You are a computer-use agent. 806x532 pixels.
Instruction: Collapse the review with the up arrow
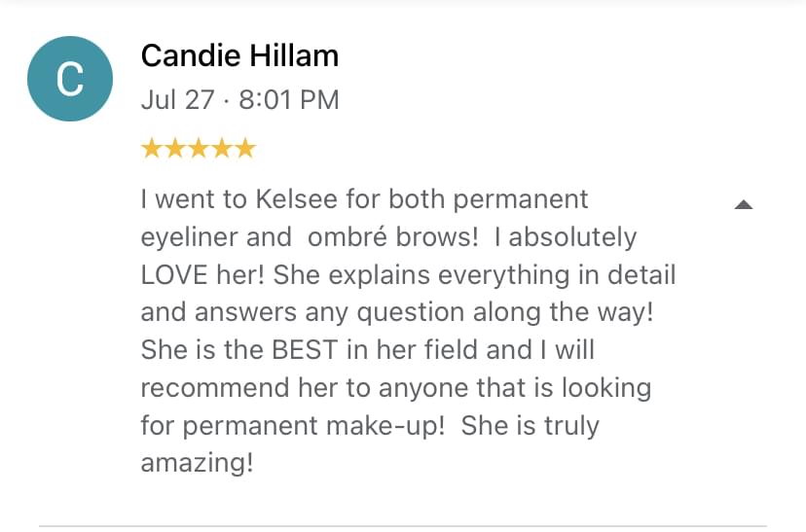tap(743, 204)
